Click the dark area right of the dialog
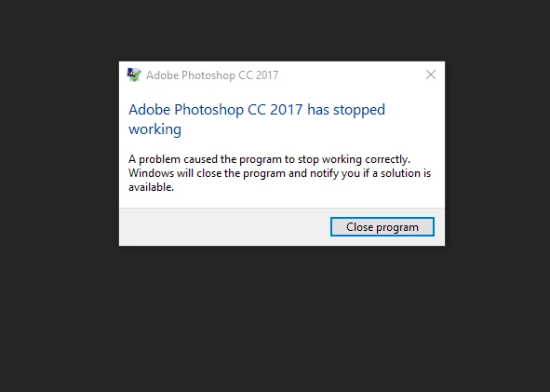The image size is (550, 392). pos(497,154)
